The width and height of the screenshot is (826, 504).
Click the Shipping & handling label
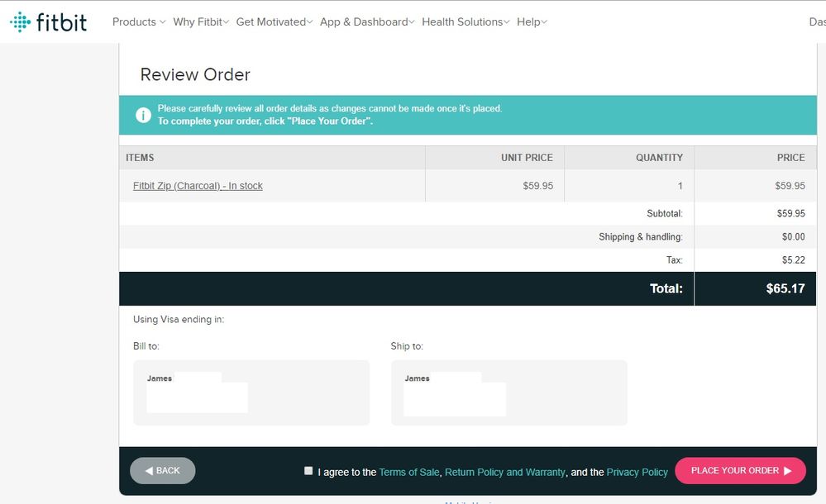pyautogui.click(x=641, y=237)
